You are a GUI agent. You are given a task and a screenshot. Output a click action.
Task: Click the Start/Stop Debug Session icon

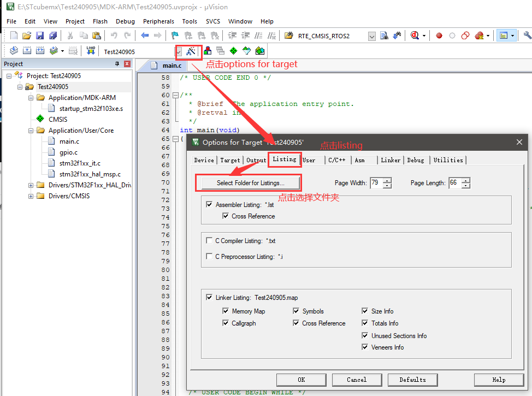pos(415,36)
